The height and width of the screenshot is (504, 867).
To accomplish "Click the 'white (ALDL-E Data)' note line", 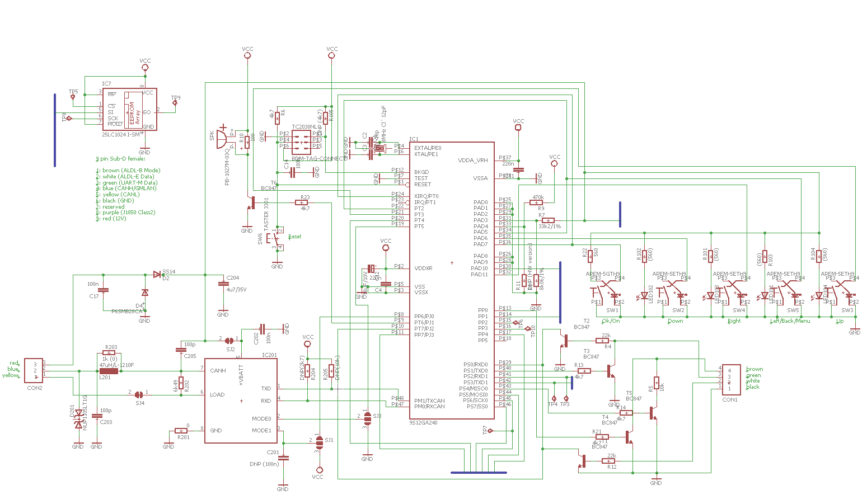I will pos(125,177).
